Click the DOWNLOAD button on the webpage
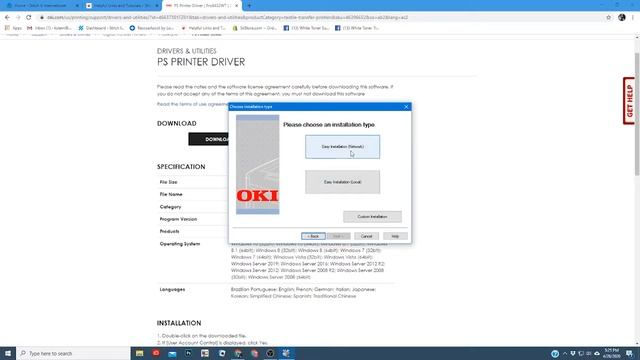Image resolution: width=640 pixels, height=360 pixels. click(209, 139)
